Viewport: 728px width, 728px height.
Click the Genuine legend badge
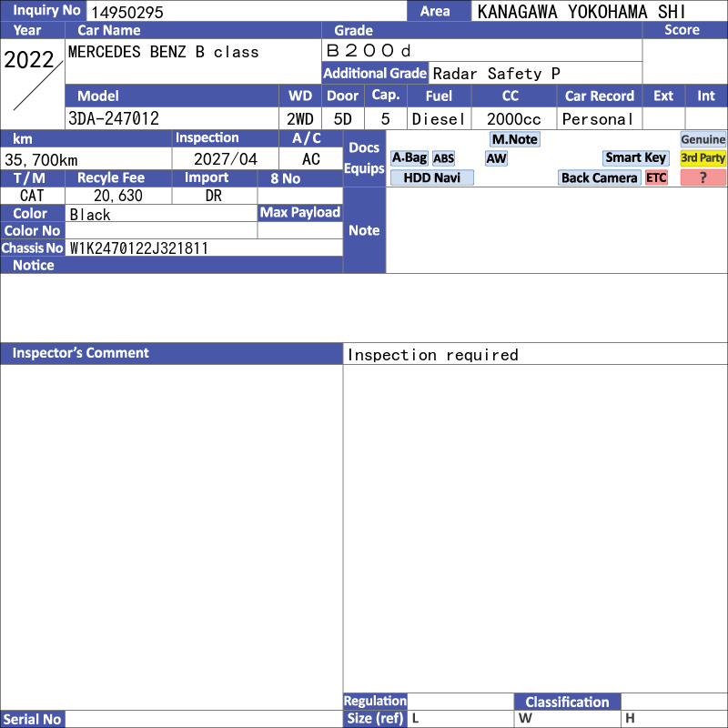click(703, 139)
